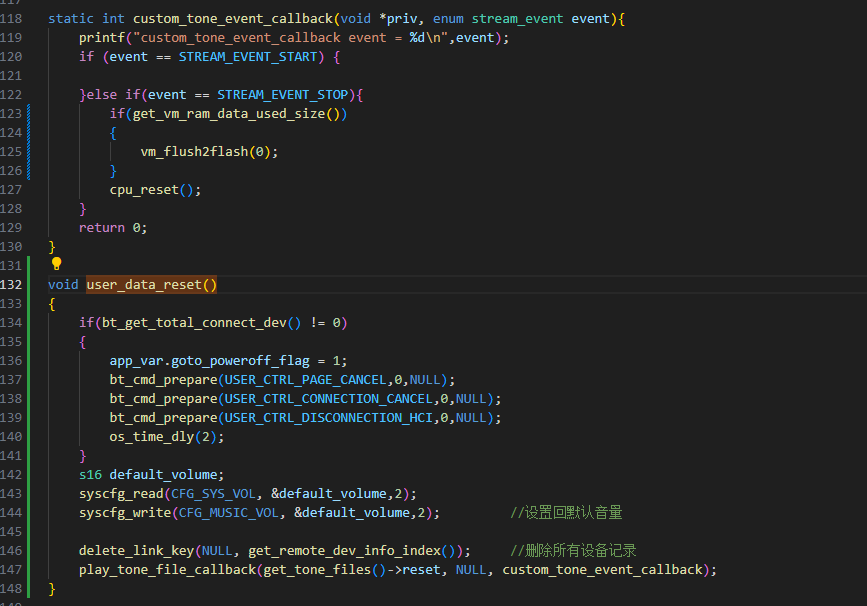
Task: Click the CFG_MUSIC_VOL constant
Action: pyautogui.click(x=228, y=513)
